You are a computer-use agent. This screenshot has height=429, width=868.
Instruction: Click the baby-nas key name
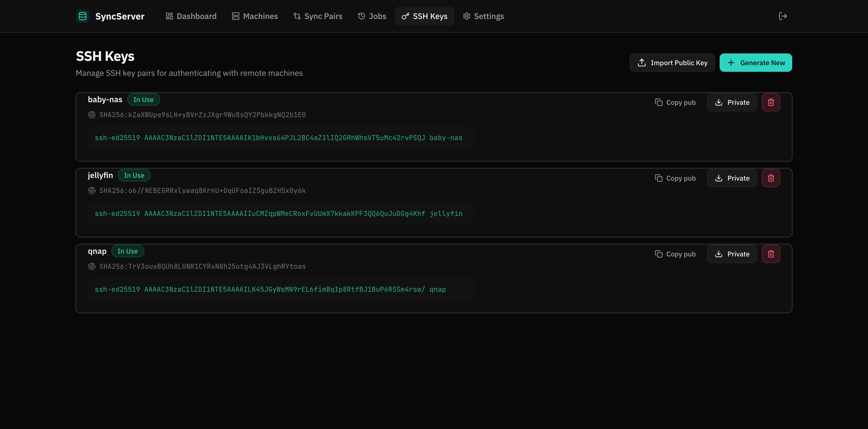pyautogui.click(x=105, y=100)
